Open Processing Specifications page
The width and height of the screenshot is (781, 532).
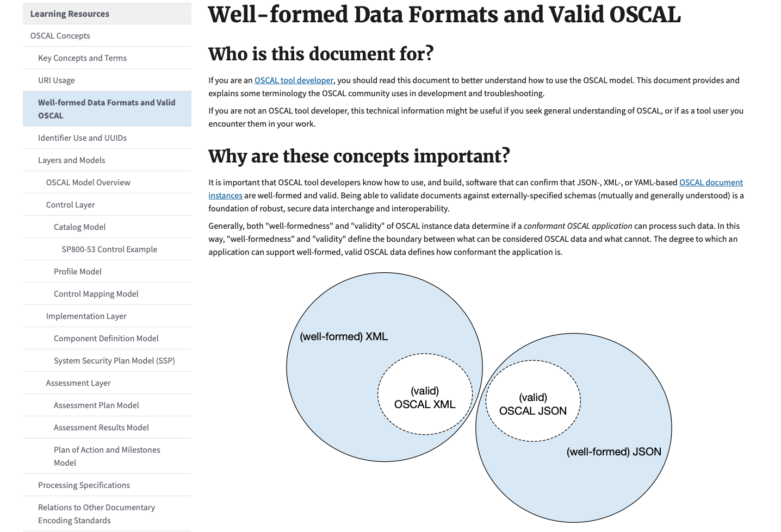click(x=84, y=485)
